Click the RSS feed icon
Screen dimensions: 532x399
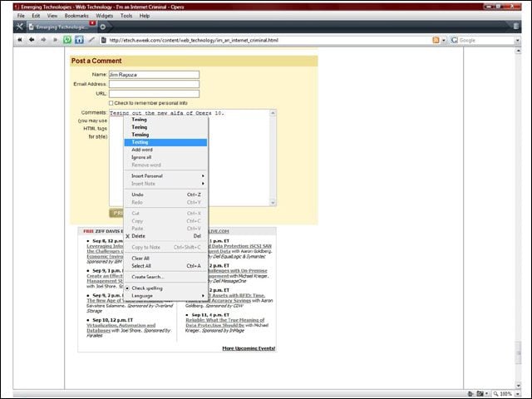coord(436,40)
